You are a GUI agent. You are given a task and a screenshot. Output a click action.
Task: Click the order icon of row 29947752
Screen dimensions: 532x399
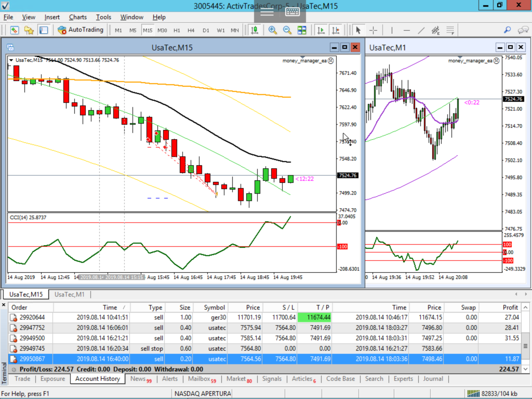pyautogui.click(x=14, y=328)
